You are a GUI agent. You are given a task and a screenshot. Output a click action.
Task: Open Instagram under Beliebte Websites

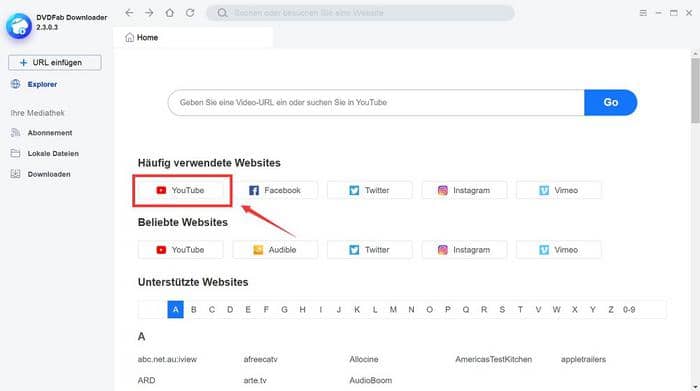464,250
